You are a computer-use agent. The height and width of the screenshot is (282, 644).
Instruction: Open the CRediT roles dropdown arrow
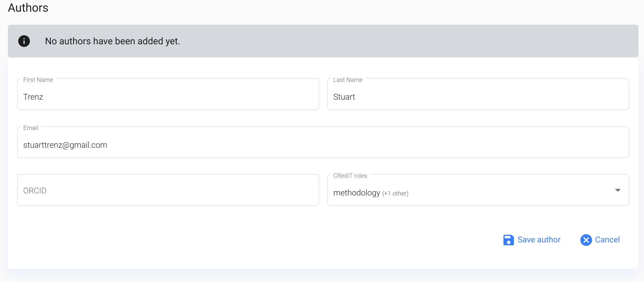pos(618,190)
